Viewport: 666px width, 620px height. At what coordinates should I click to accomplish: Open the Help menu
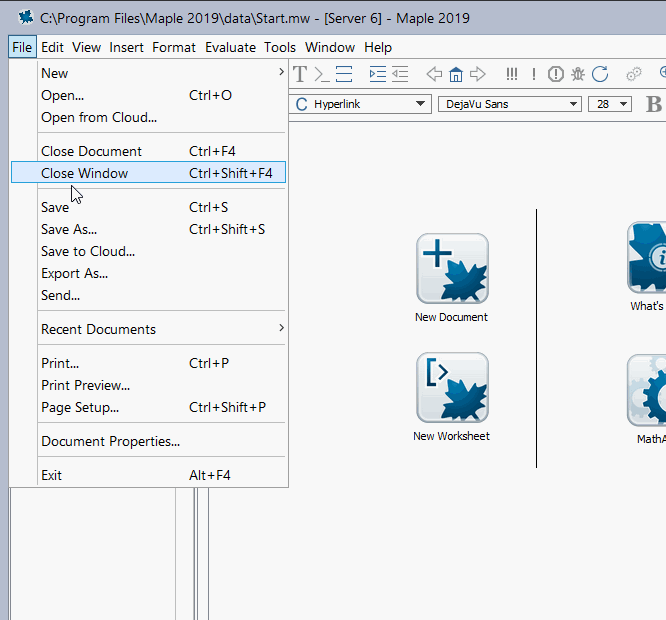(378, 47)
